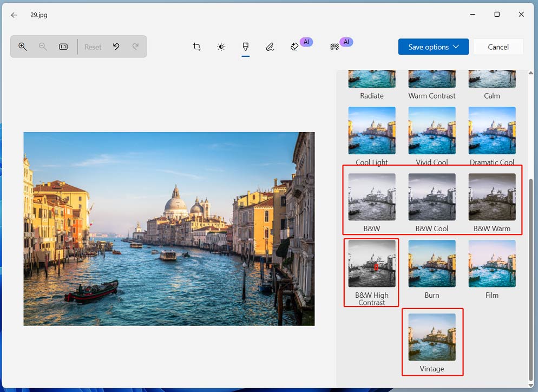This screenshot has height=392, width=538.
Task: Apply the Burn filter
Action: coord(431,264)
